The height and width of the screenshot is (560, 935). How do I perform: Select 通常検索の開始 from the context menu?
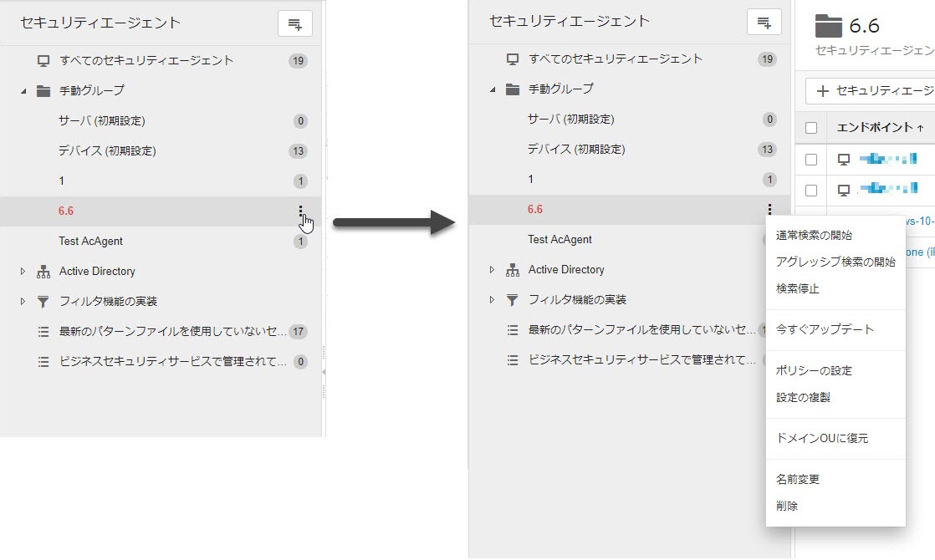coord(814,236)
